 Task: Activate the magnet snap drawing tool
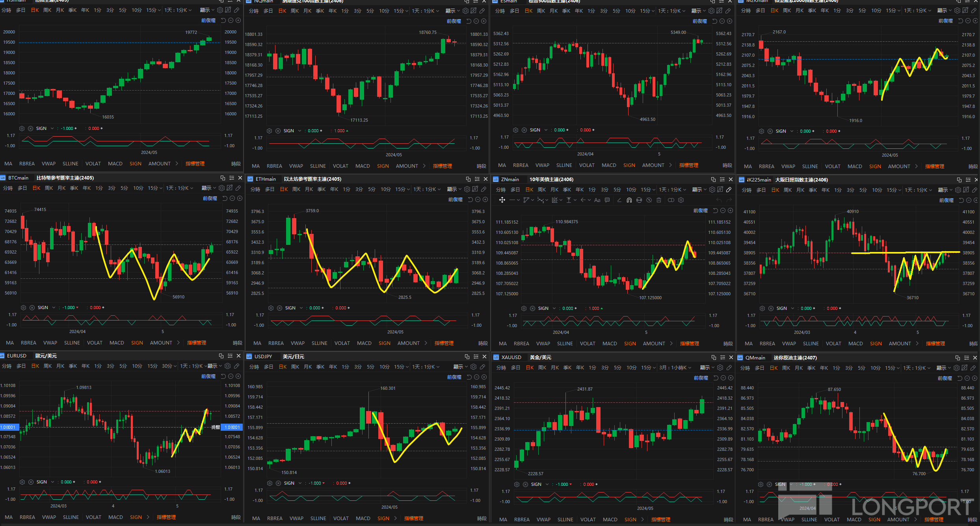pyautogui.click(x=629, y=200)
